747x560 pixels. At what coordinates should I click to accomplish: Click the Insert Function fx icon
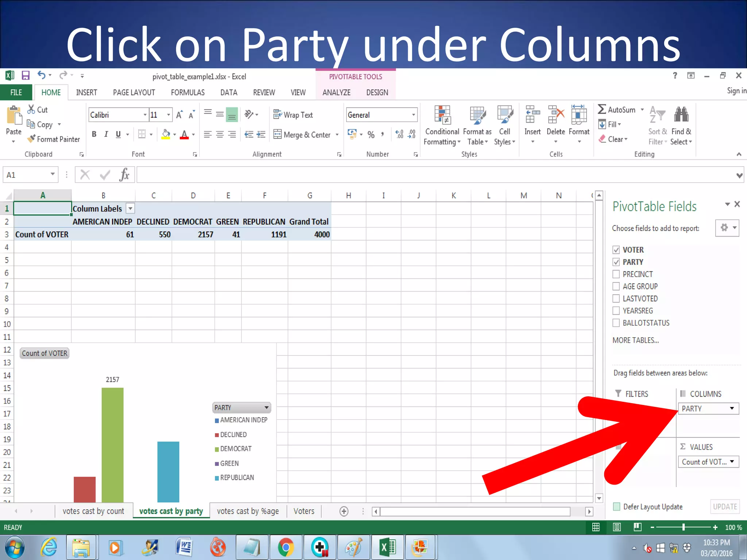click(124, 175)
